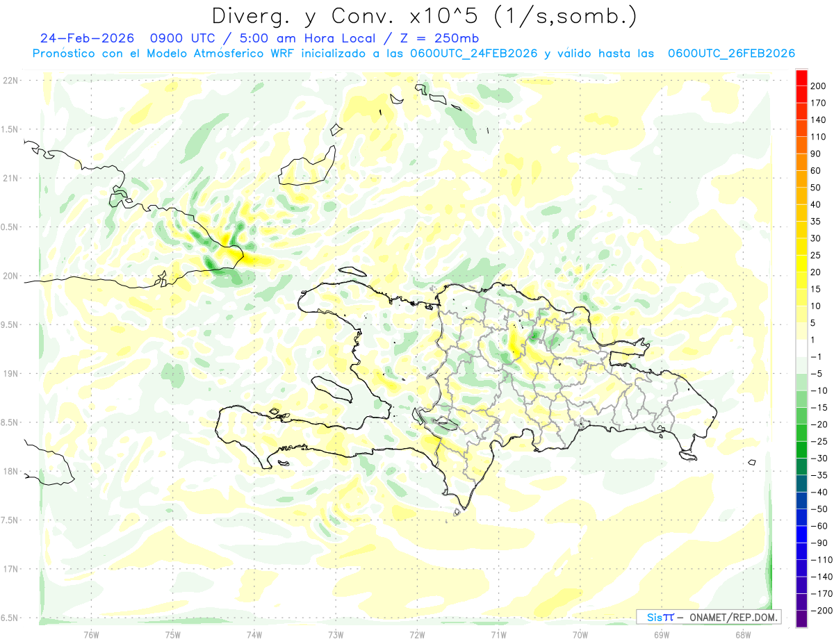Viewport: 834px width, 644px height.
Task: Click the '72W' longitude label
Action: [417, 635]
